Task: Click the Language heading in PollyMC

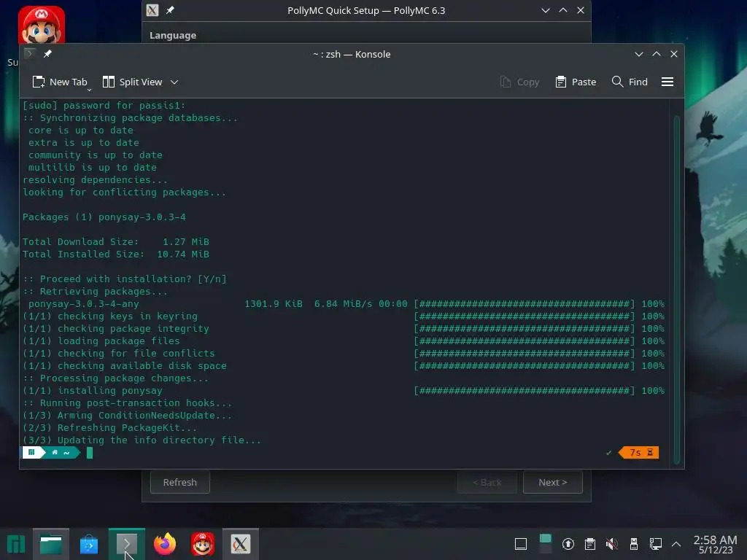Action: click(173, 35)
